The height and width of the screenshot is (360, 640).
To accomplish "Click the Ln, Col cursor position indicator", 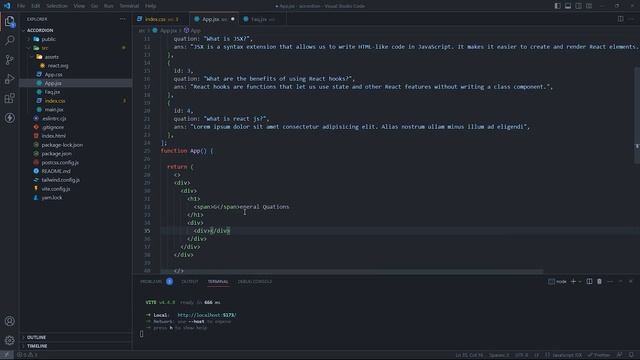I will [x=469, y=355].
